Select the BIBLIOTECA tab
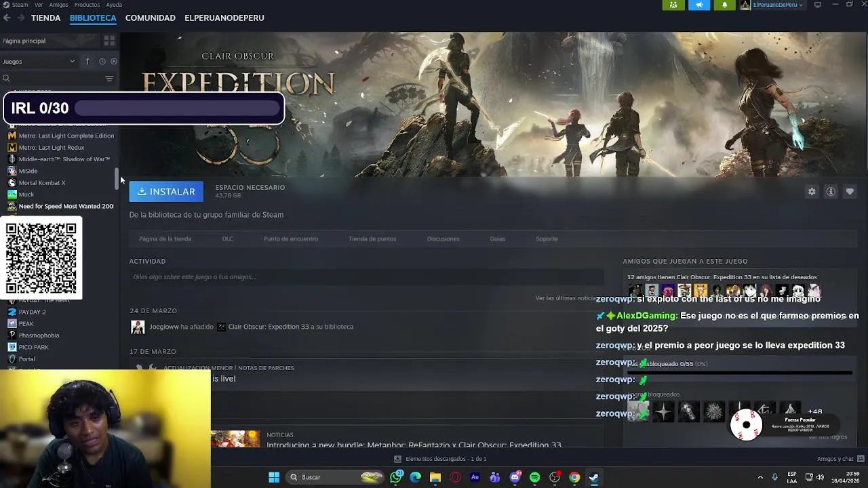 coord(93,18)
